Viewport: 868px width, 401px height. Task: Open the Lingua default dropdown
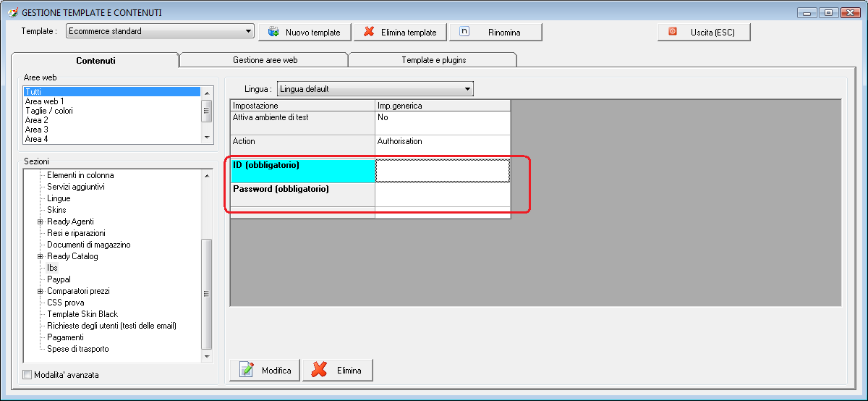click(x=375, y=89)
